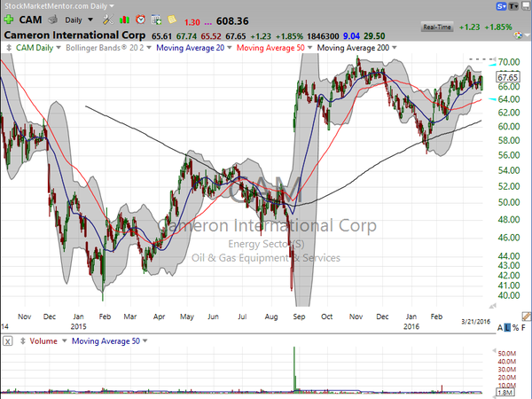Click the 608.36 value in toolbar
532x399 pixels.
(x=232, y=21)
